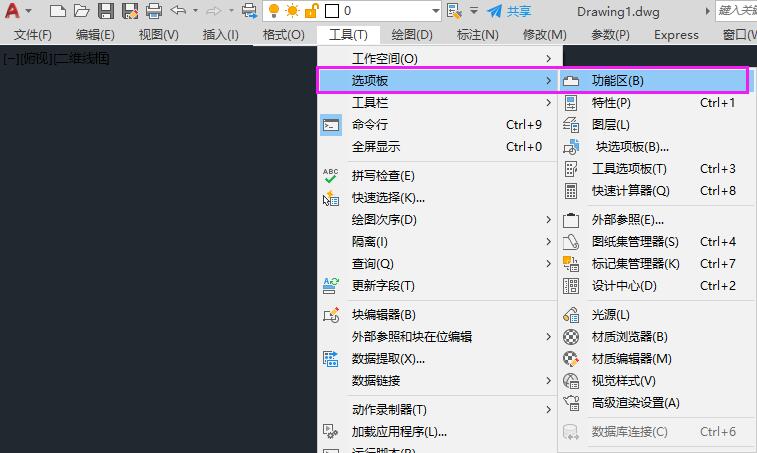Open the 插入(I) menu

[x=221, y=35]
